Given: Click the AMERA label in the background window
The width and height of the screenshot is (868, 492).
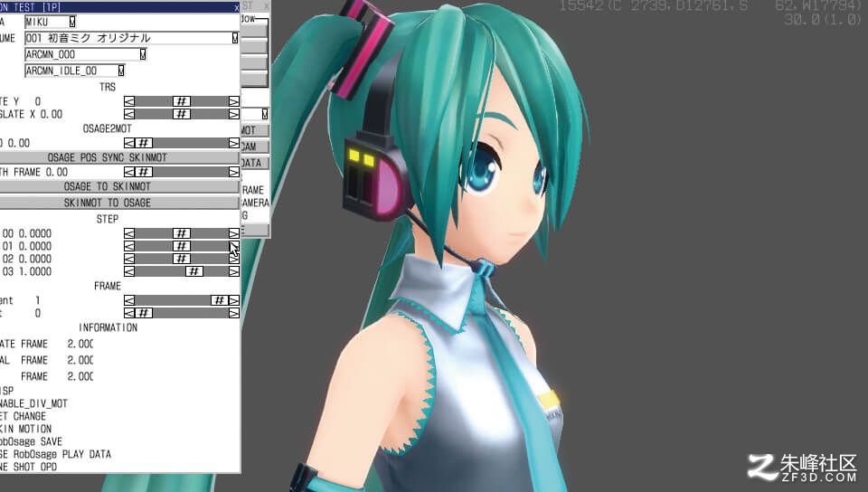Looking at the screenshot, I should click(x=255, y=203).
